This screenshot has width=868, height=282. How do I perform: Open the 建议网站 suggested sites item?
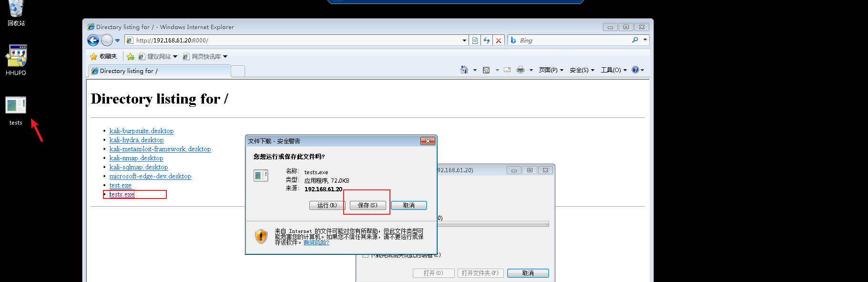[158, 56]
